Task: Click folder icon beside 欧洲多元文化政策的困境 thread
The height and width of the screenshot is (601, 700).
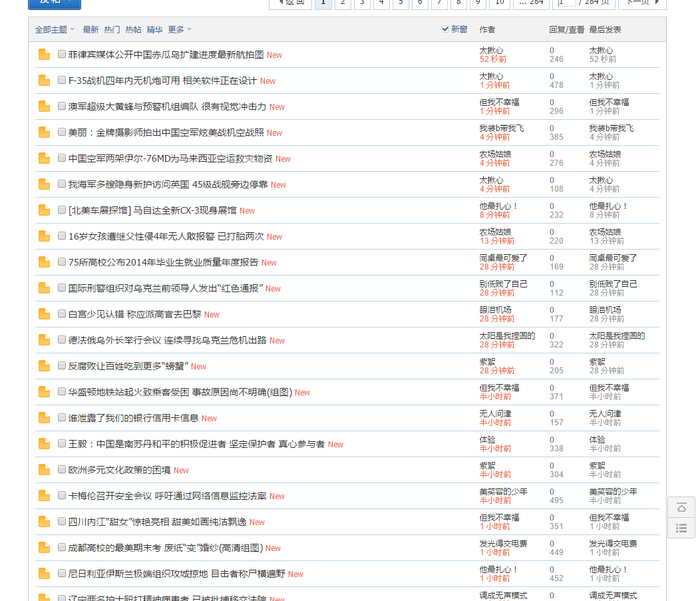Action: tap(45, 470)
